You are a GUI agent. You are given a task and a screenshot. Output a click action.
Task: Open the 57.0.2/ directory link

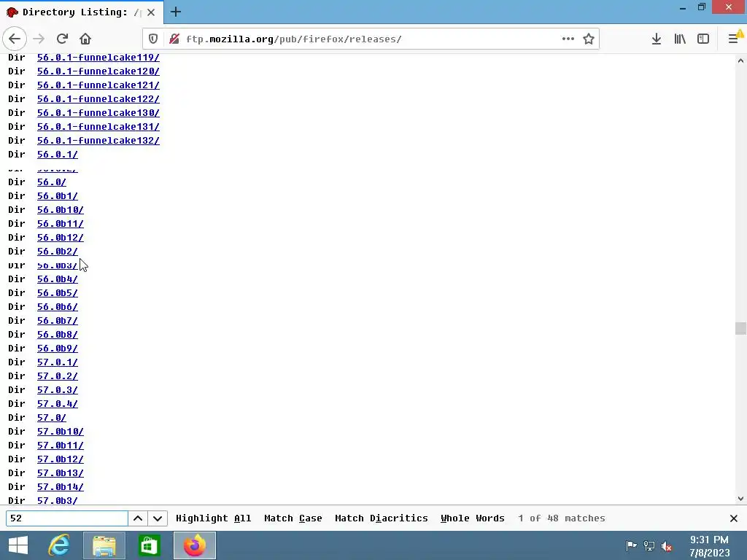click(x=57, y=376)
